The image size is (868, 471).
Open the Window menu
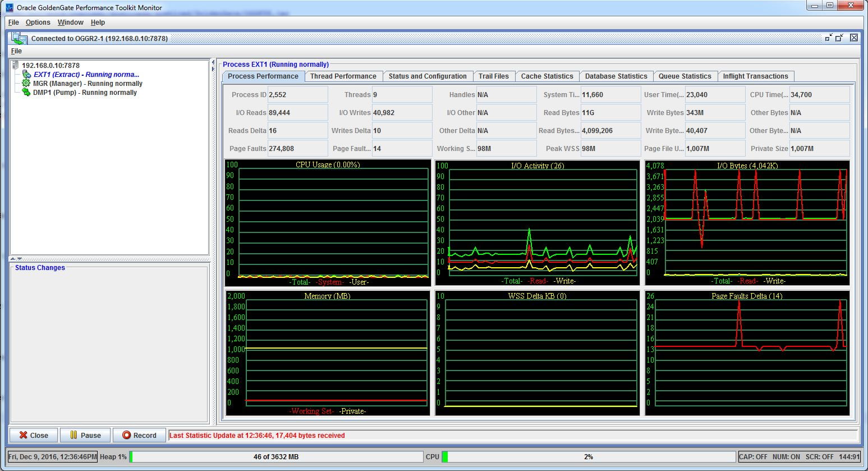click(70, 22)
